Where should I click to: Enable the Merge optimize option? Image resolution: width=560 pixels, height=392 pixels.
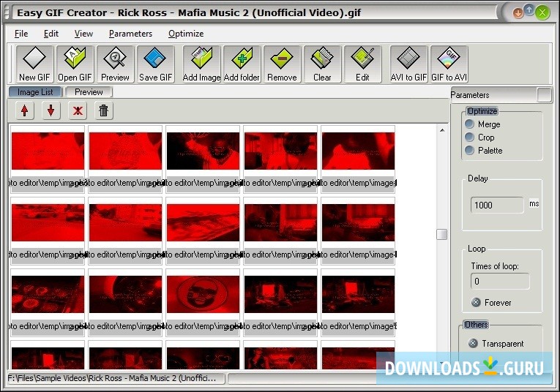click(x=482, y=124)
